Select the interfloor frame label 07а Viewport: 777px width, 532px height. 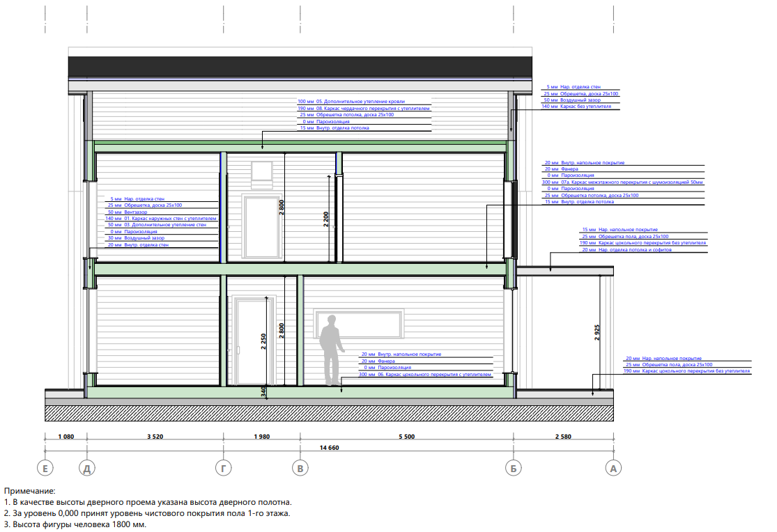pos(624,182)
